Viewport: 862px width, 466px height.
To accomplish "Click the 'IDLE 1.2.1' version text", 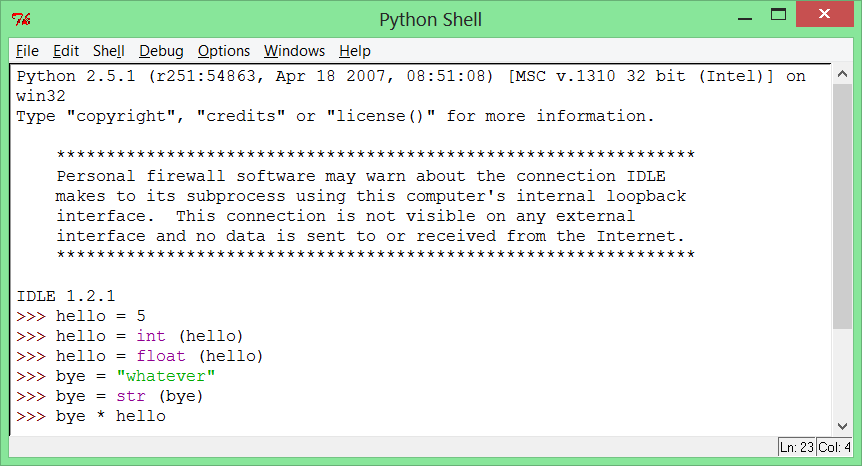I will point(66,296).
